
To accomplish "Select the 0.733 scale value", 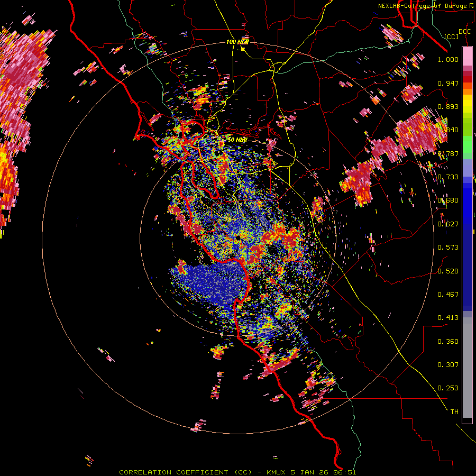I will [x=448, y=177].
